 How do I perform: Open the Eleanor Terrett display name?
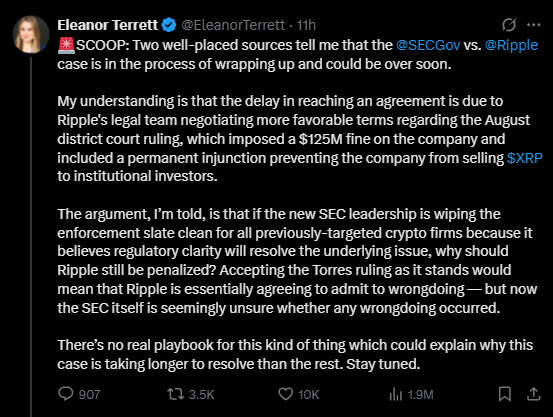(108, 25)
